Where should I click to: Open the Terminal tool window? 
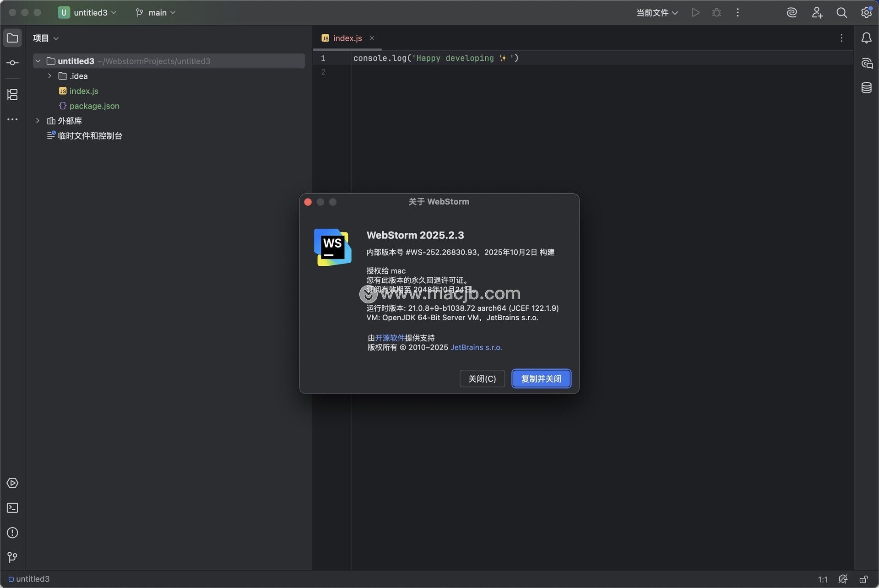point(12,508)
